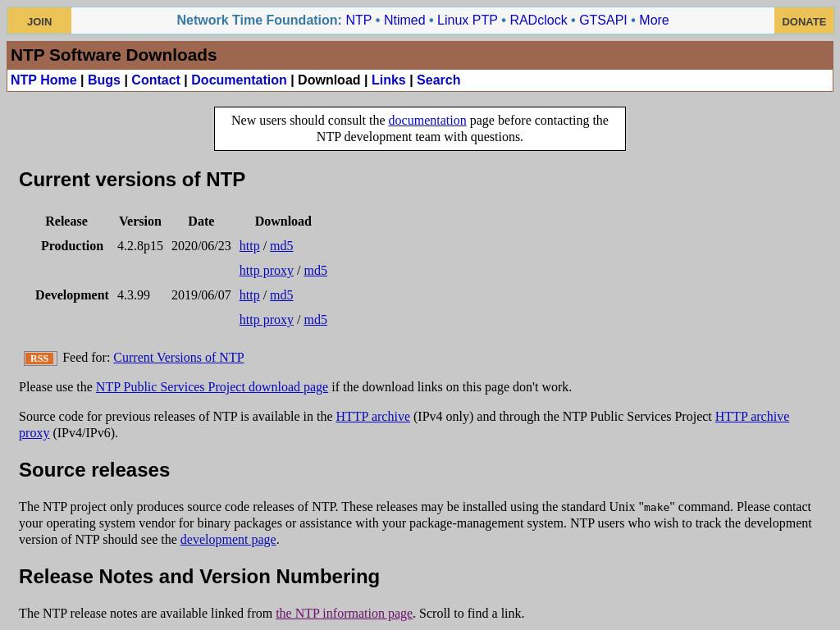Click the Production version 4.2.8p15 cell
The width and height of the screenshot is (840, 630).
pos(139,246)
